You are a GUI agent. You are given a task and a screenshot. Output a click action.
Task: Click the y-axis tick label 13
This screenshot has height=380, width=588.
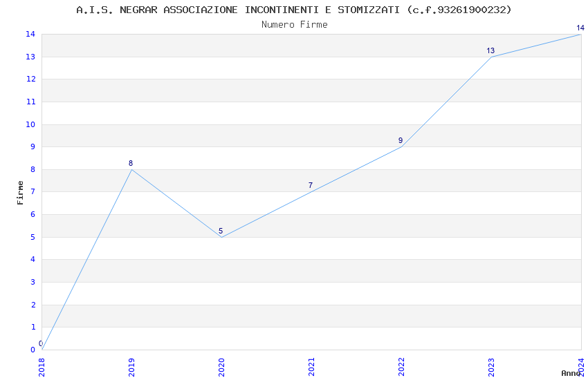[30, 57]
